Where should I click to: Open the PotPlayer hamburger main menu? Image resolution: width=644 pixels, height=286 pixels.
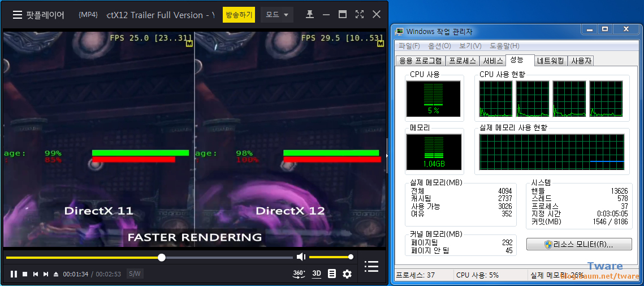click(x=17, y=15)
